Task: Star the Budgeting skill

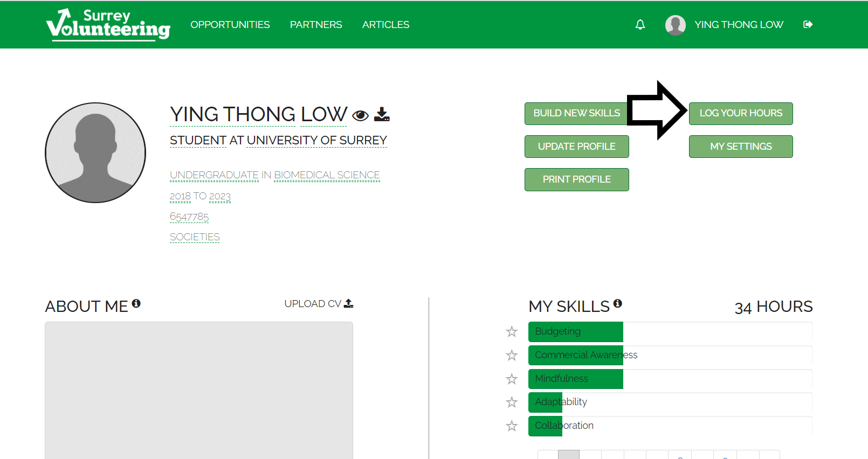Action: (512, 332)
